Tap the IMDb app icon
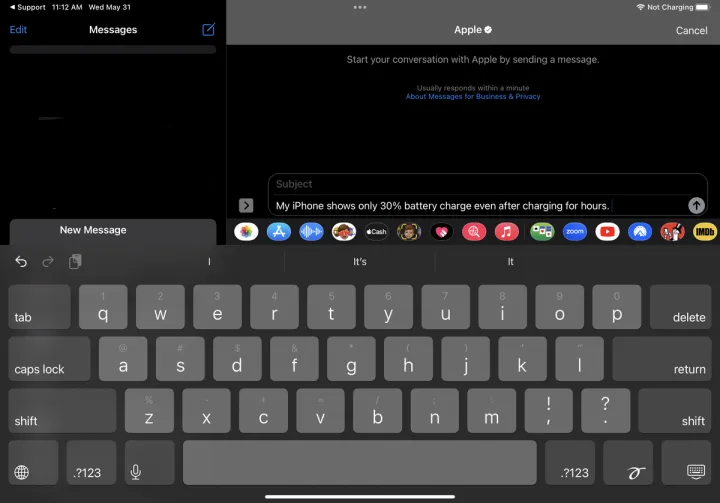Screen dimensions: 720x503 (705, 231)
